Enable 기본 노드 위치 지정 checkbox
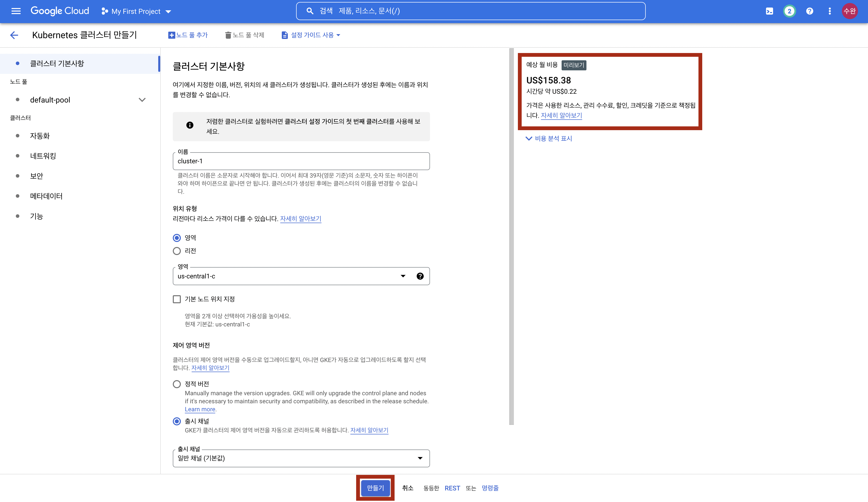The image size is (868, 502). [177, 299]
